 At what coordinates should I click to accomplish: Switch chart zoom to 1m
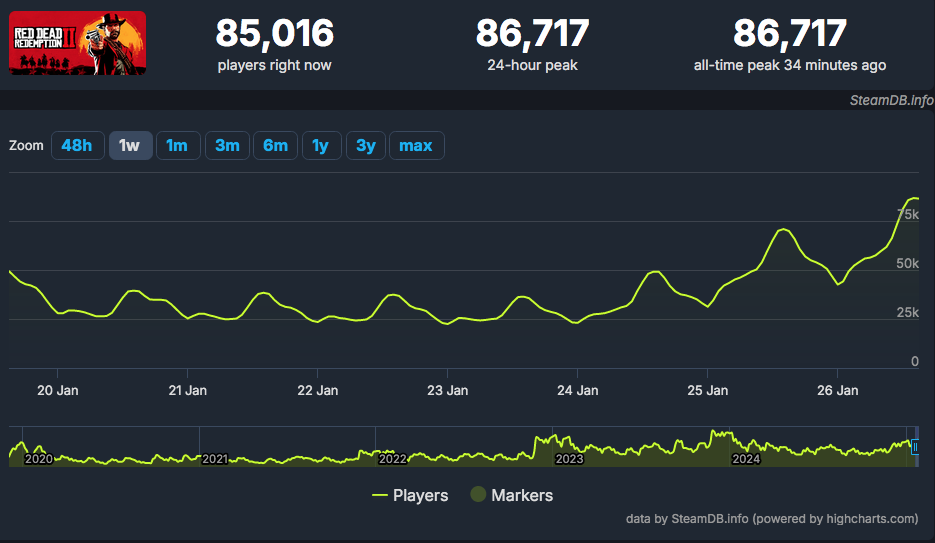pos(178,145)
